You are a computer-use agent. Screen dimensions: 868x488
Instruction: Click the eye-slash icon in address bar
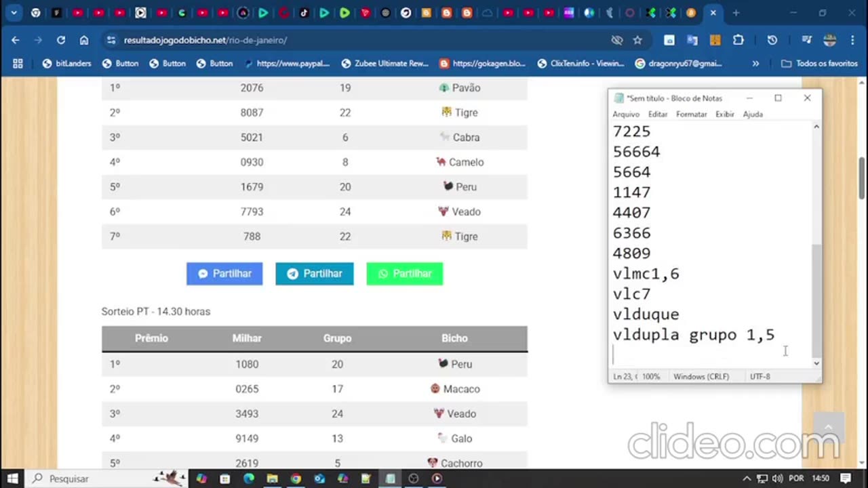point(617,40)
